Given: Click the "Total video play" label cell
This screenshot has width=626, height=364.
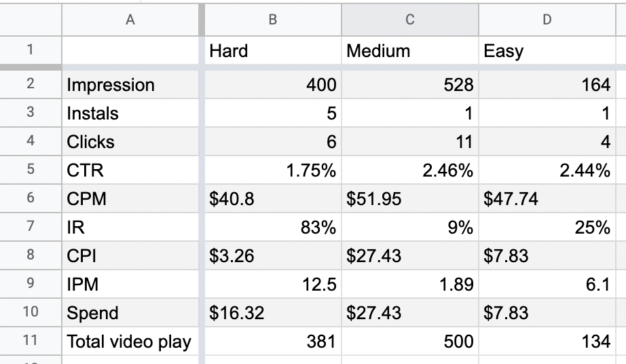Looking at the screenshot, I should pos(130,342).
